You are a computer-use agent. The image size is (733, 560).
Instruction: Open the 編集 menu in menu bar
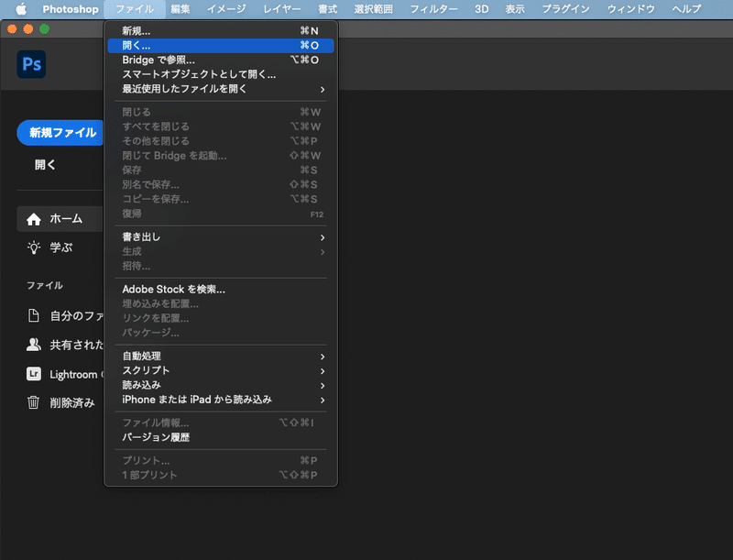pos(181,9)
